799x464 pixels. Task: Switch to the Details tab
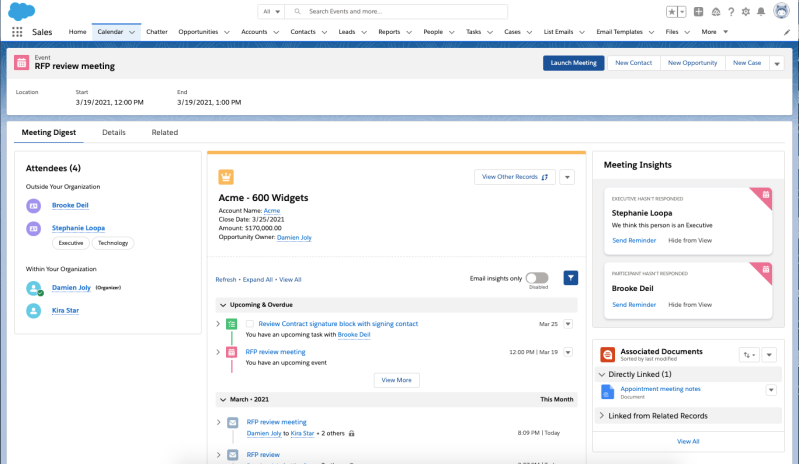click(x=114, y=132)
